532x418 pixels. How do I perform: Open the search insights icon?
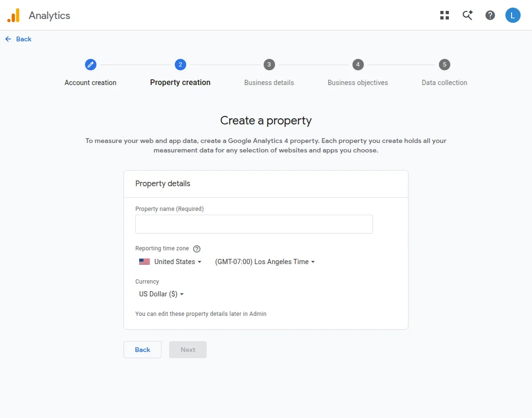pos(467,15)
